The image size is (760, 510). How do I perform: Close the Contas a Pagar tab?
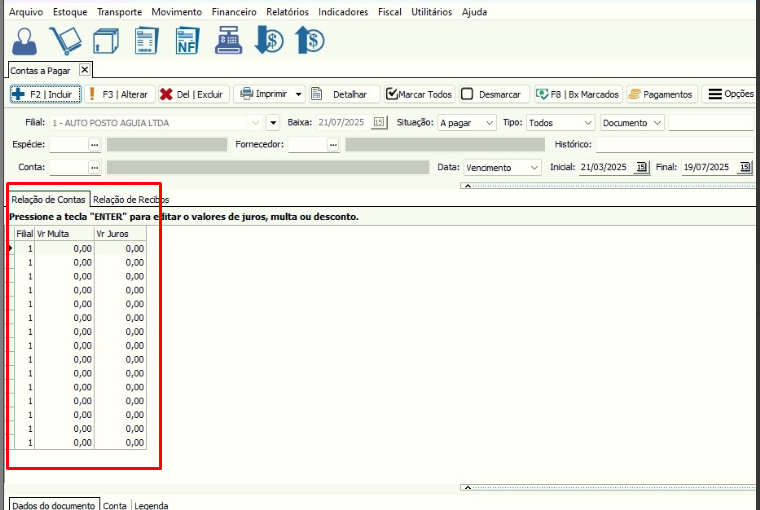(84, 70)
